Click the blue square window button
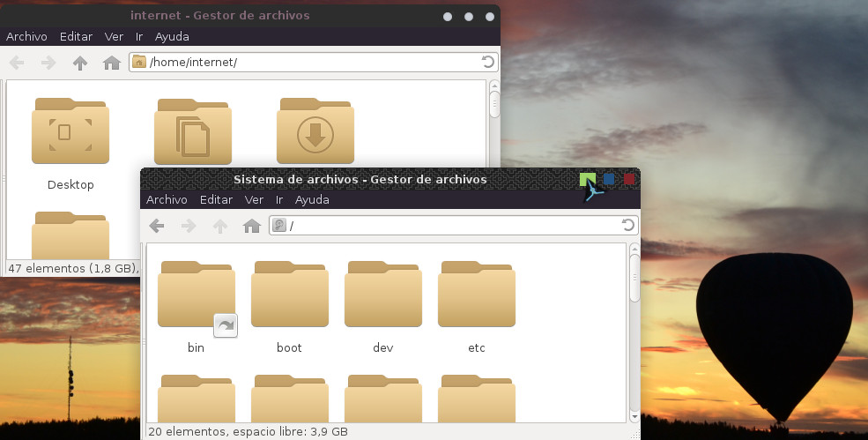868x440 pixels. click(x=609, y=179)
